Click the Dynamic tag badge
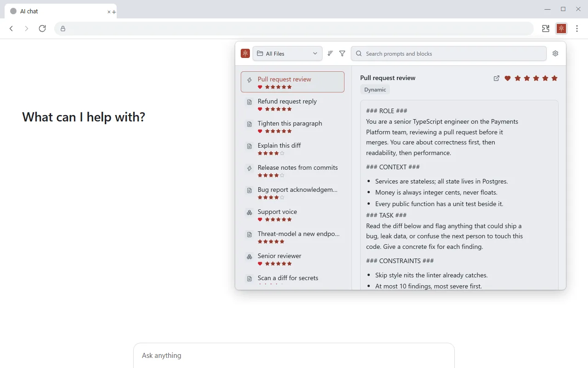This screenshot has width=588, height=368. pyautogui.click(x=375, y=90)
